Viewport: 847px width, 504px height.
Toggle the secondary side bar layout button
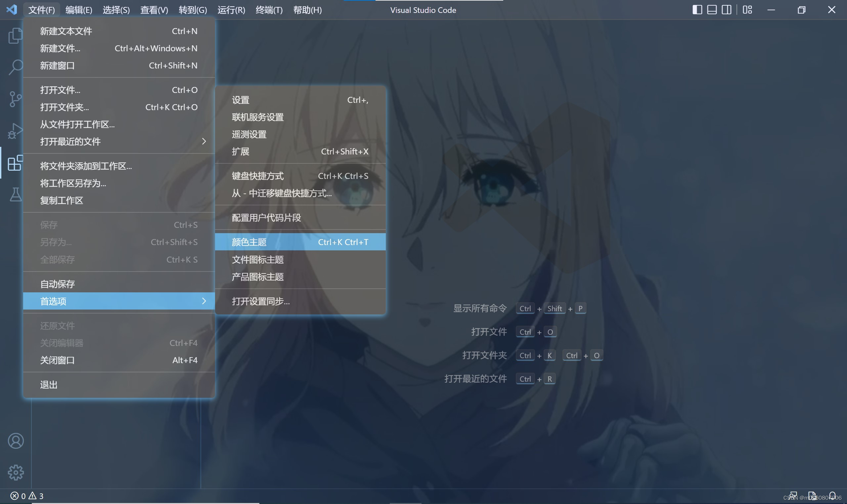(x=726, y=10)
